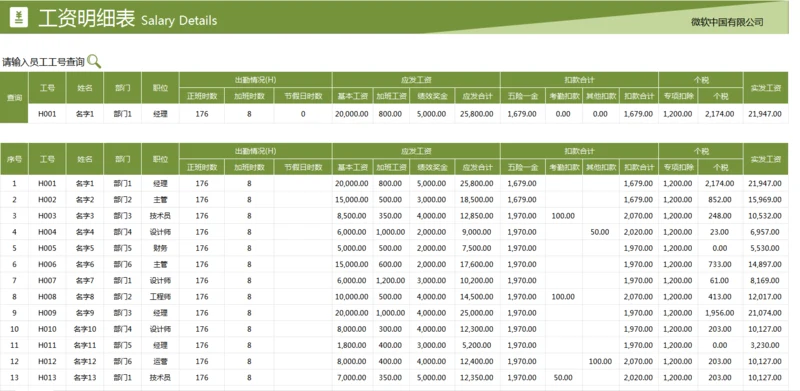Select tax amount 852.00
800x391 pixels.
pos(720,200)
